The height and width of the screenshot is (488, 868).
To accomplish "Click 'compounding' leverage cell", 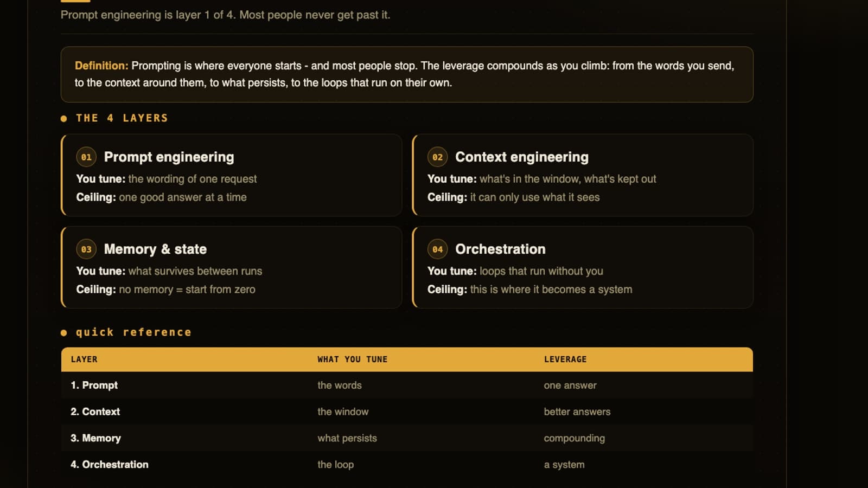I will [x=574, y=438].
